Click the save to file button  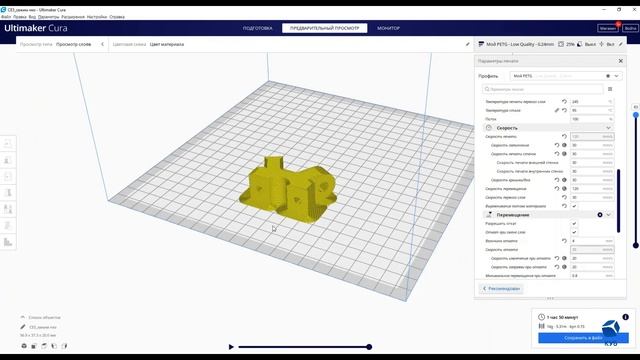(x=583, y=338)
